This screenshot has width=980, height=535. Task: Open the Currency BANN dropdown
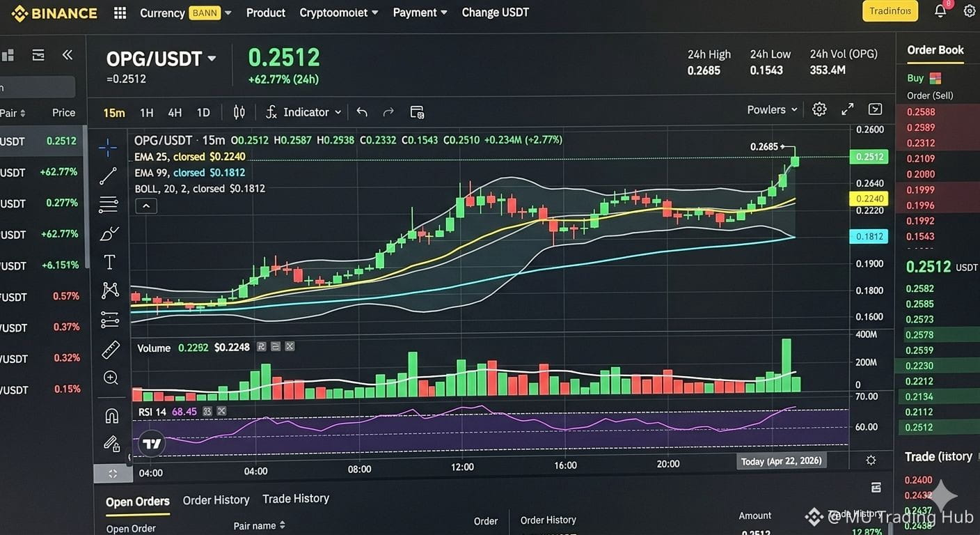pos(185,13)
